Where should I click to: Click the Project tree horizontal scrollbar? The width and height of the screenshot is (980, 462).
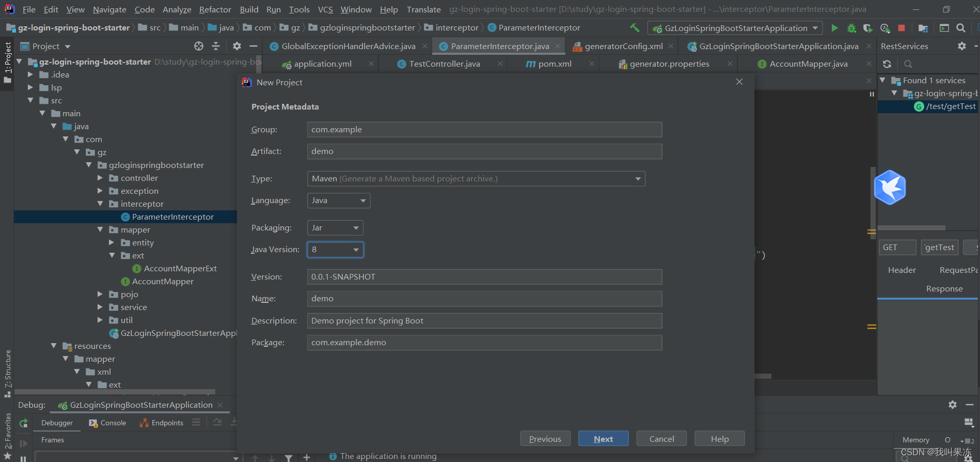[x=115, y=392]
